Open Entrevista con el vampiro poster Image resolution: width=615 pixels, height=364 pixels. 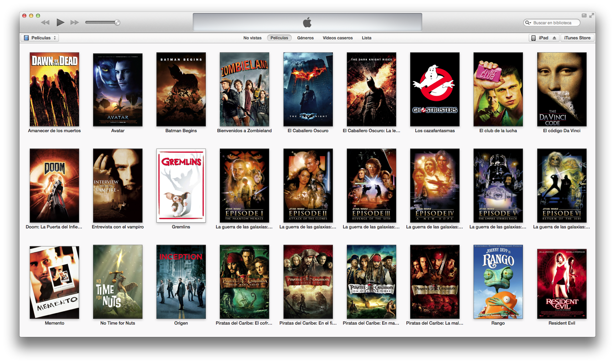pos(118,186)
